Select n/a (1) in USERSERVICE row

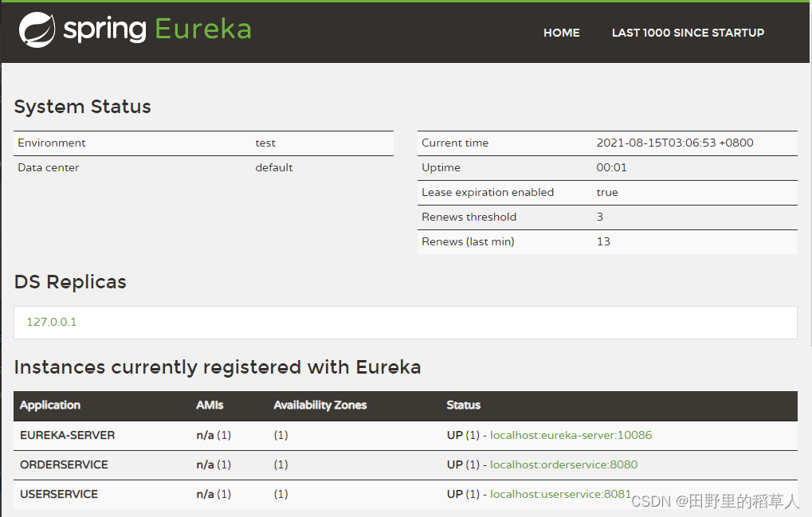point(214,494)
